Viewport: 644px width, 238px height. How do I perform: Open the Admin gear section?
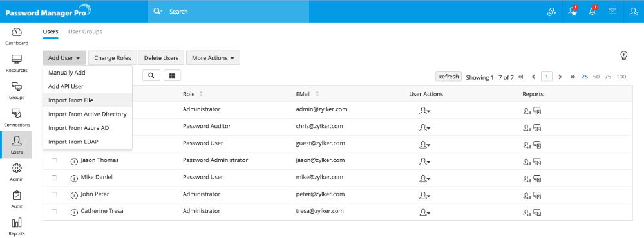(17, 172)
